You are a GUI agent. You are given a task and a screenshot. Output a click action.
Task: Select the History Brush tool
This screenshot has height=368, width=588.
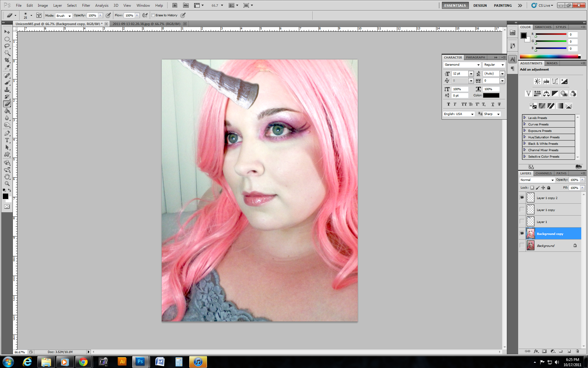[x=7, y=97]
